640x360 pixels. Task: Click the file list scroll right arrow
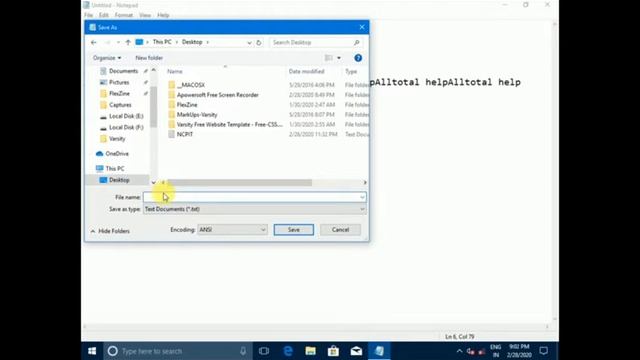tap(365, 183)
